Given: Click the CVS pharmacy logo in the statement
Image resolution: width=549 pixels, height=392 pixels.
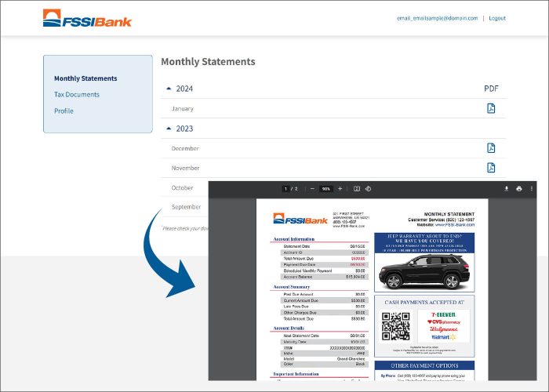Looking at the screenshot, I should [x=443, y=322].
